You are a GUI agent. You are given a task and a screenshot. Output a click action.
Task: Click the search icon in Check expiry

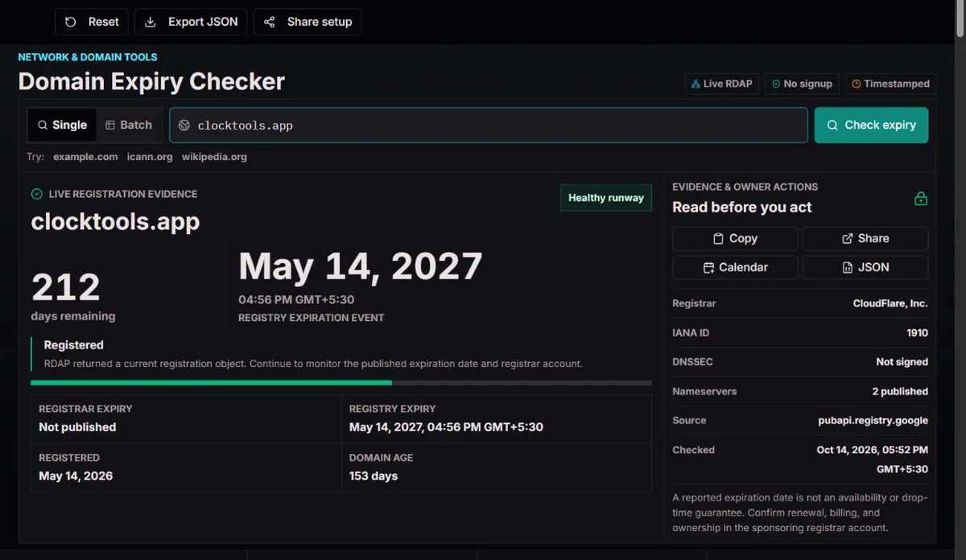click(x=832, y=125)
